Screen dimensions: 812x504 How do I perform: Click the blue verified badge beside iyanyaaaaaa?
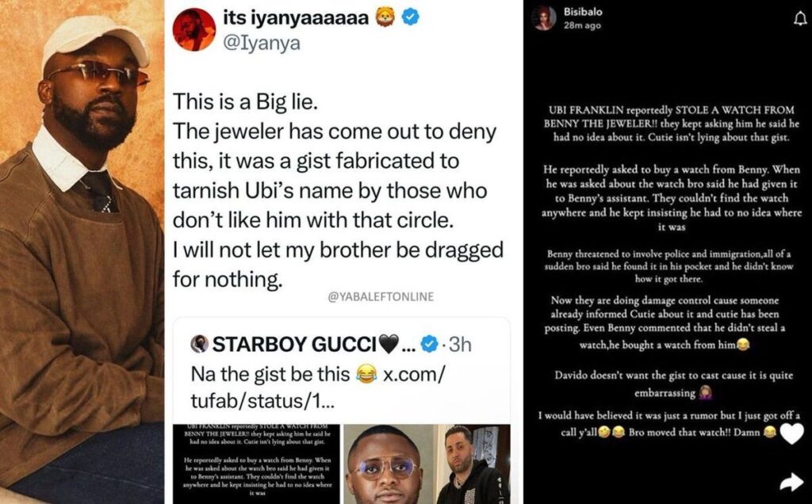click(410, 17)
